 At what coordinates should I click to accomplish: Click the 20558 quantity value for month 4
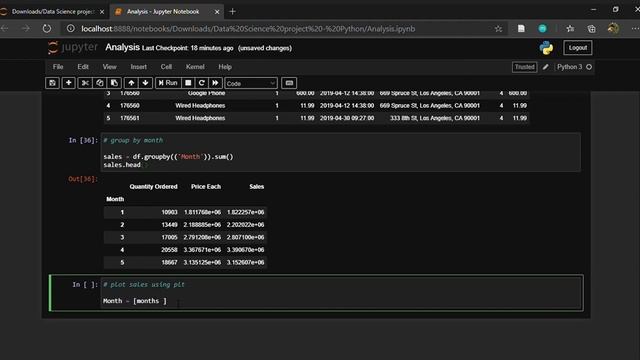pos(169,250)
